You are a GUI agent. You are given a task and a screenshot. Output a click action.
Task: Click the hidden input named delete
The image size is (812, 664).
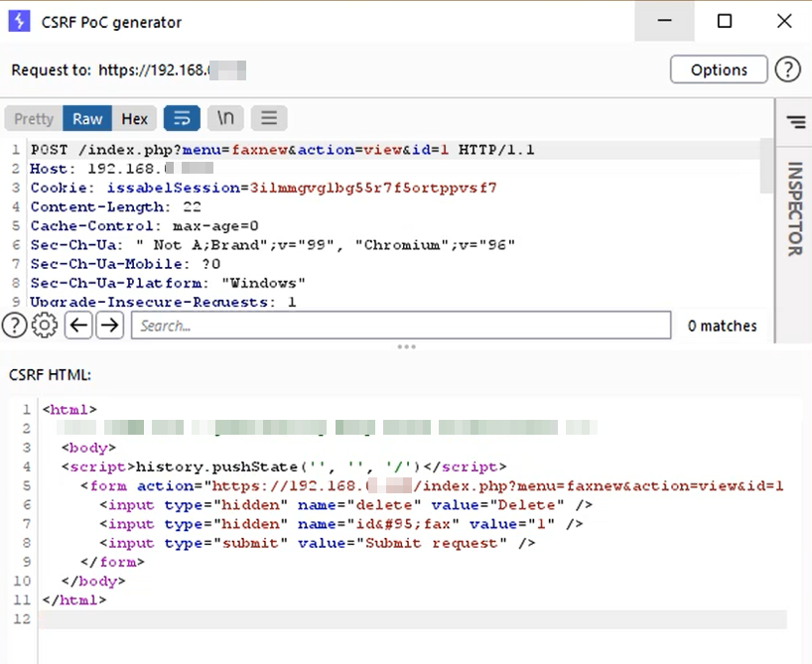tap(345, 504)
